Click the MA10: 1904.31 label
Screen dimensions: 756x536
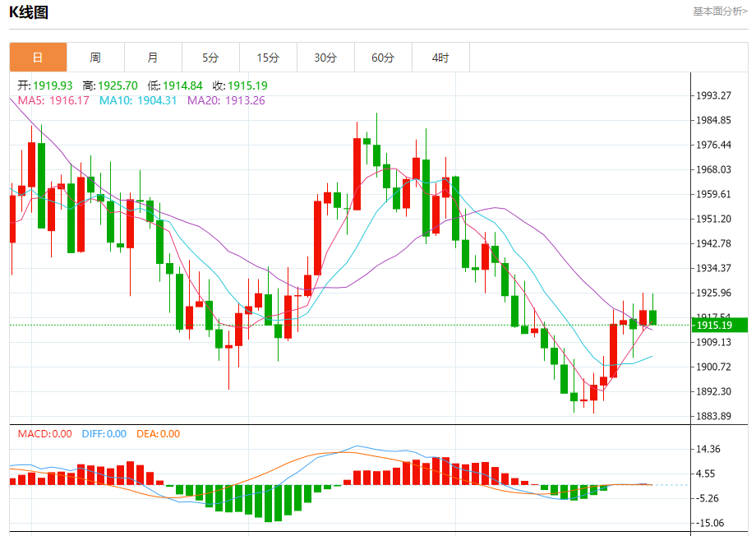(x=138, y=100)
